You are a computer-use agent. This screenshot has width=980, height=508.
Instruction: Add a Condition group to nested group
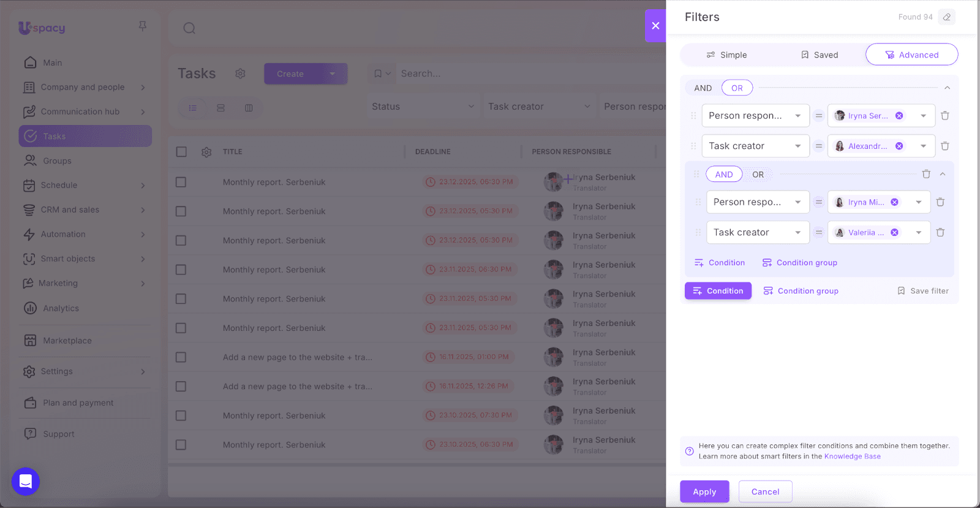pos(800,263)
